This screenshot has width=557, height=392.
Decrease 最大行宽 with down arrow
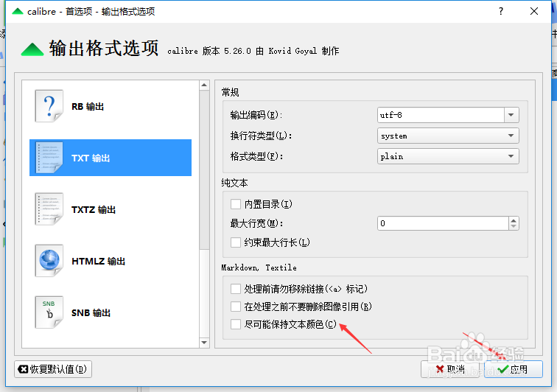pyautogui.click(x=514, y=227)
